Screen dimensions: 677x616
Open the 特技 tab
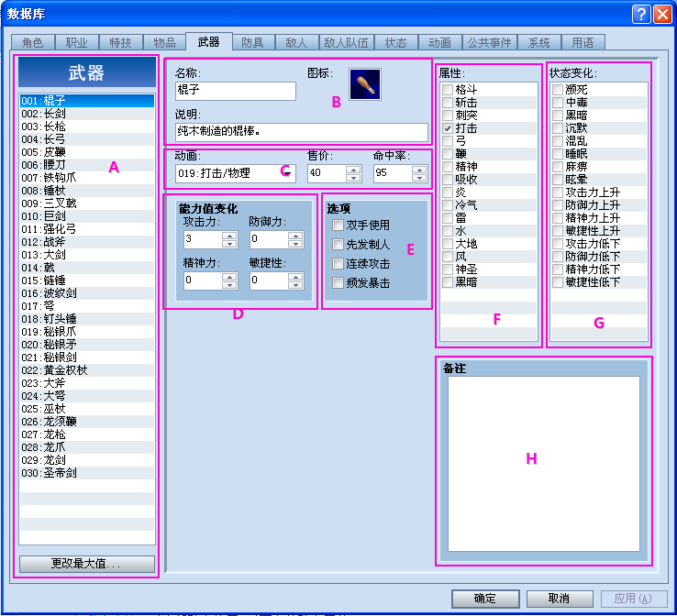click(120, 42)
